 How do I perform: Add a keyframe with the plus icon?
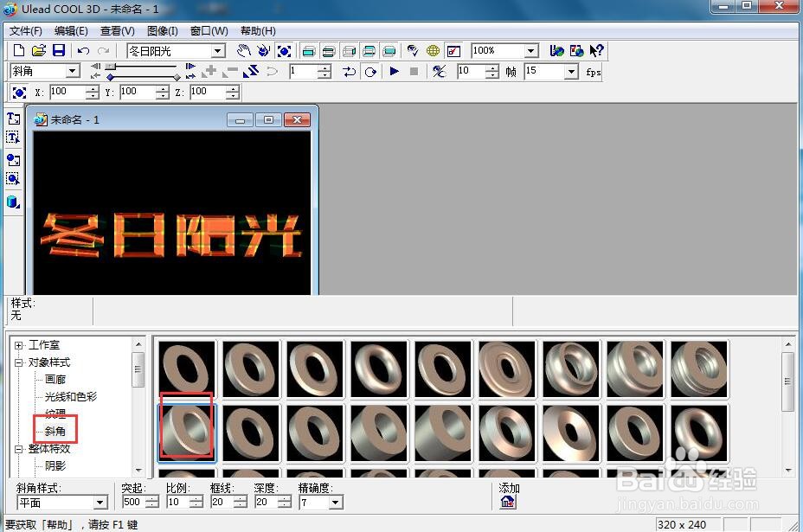coord(209,71)
